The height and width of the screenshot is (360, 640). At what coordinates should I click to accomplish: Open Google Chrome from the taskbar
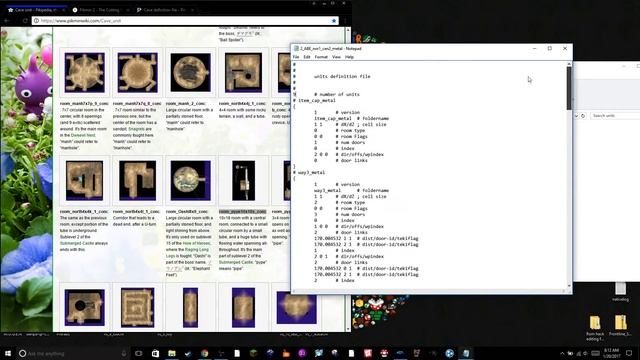point(204,353)
